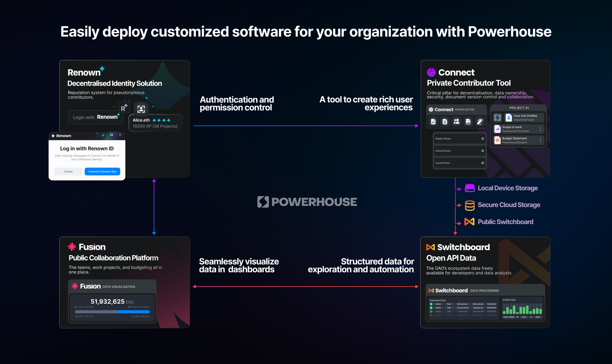Select the pen editing icon in Connect toolbar
The height and width of the screenshot is (364, 612).
480,121
